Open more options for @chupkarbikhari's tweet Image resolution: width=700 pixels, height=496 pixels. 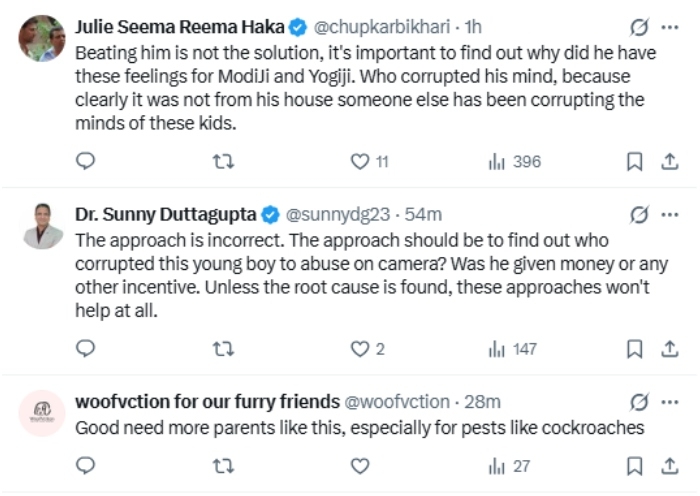point(670,27)
